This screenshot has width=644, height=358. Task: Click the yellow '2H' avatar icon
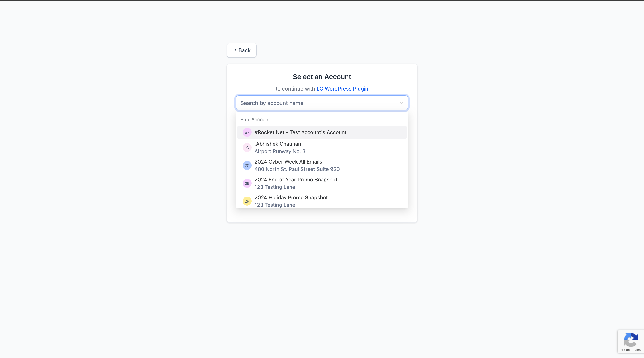(x=247, y=201)
